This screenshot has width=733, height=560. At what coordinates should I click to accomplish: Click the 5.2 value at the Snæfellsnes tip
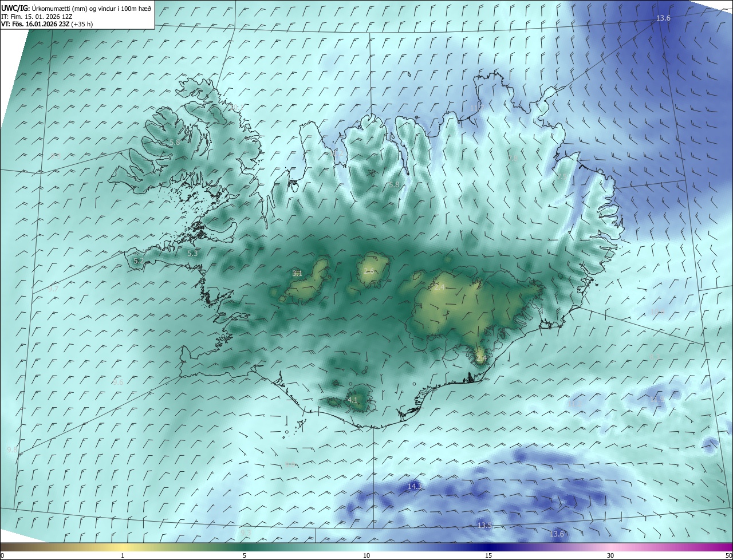139,261
